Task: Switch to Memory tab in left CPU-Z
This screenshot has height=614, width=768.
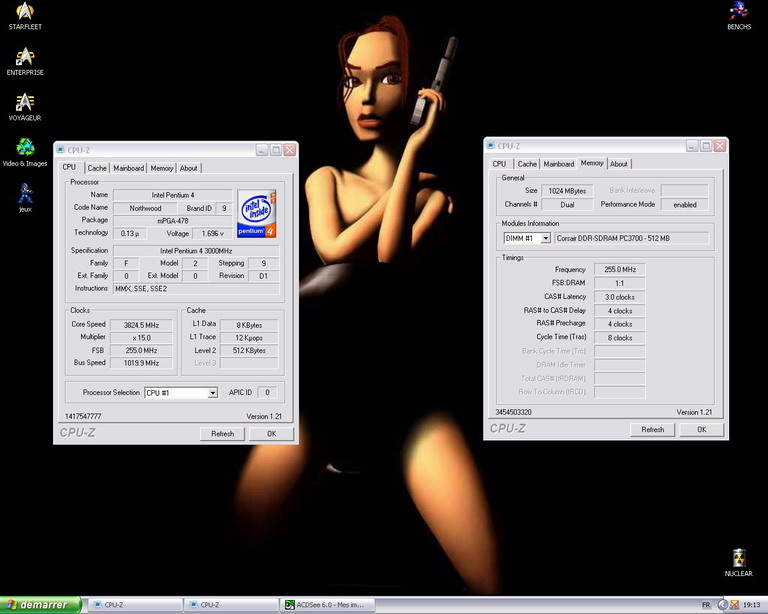Action: coord(162,168)
